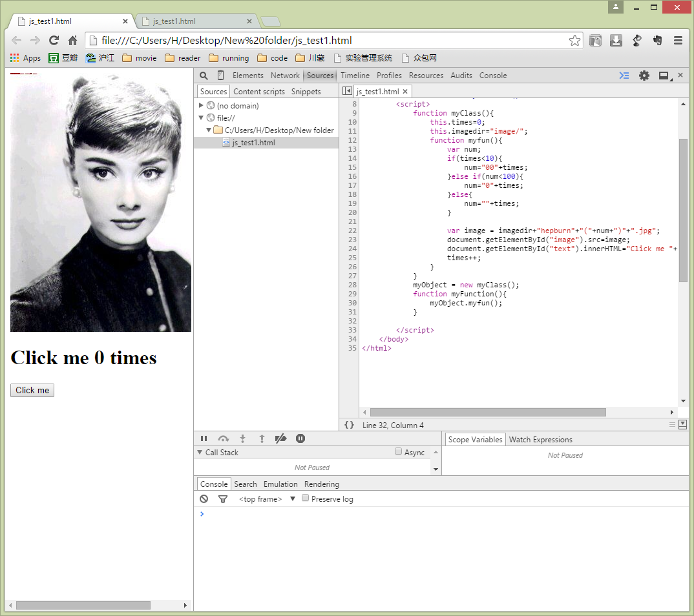Image resolution: width=694 pixels, height=616 pixels.
Task: Reload the current page
Action: point(54,41)
